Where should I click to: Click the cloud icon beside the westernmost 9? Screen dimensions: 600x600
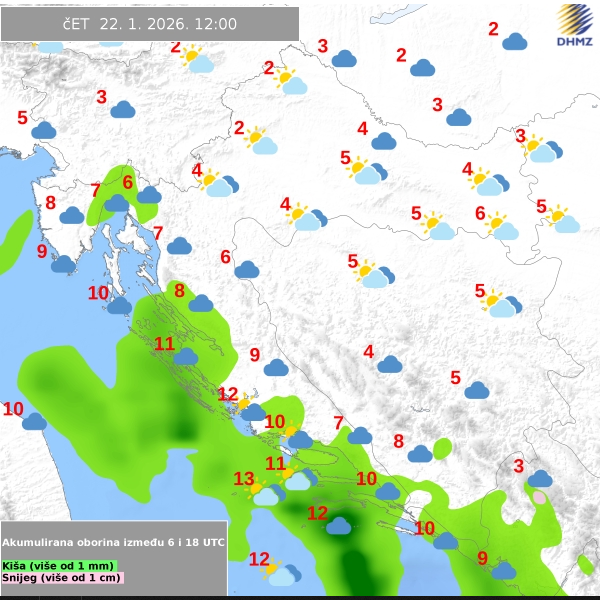pyautogui.click(x=64, y=264)
